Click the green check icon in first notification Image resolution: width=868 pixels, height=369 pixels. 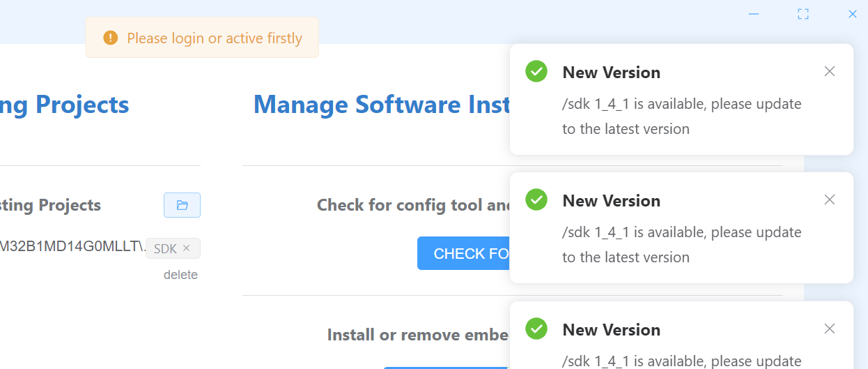[536, 71]
